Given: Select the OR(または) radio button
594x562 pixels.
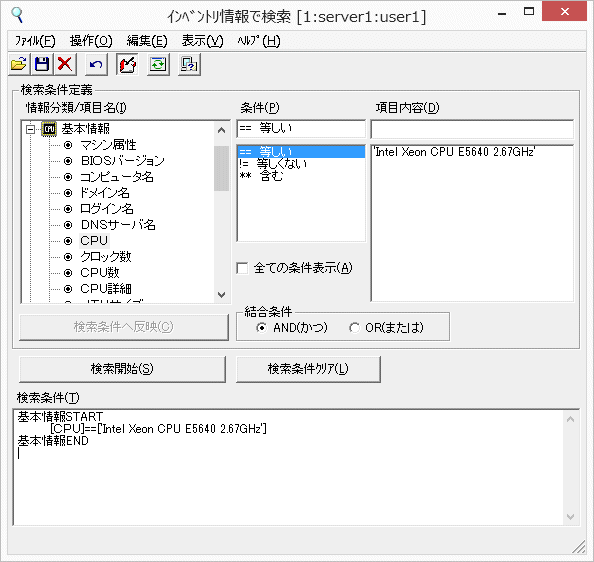Looking at the screenshot, I should pyautogui.click(x=354, y=328).
